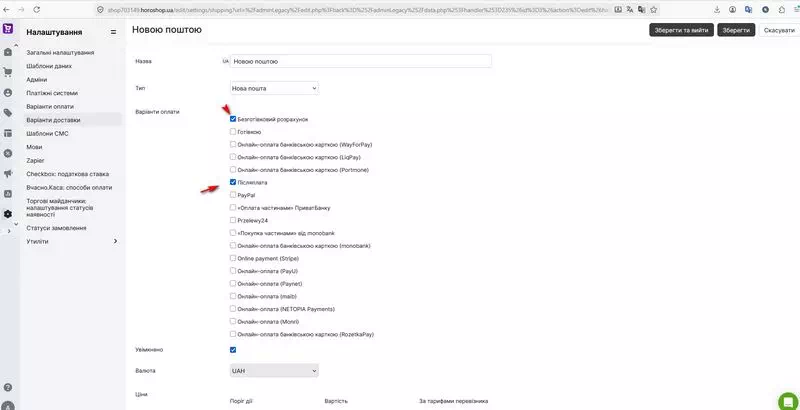Click the translate page icon in address bar

coord(630,9)
